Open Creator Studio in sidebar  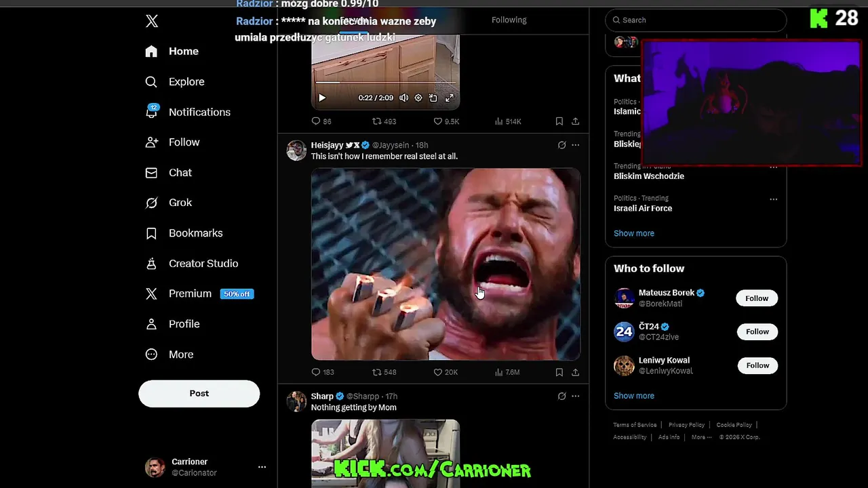(192, 264)
